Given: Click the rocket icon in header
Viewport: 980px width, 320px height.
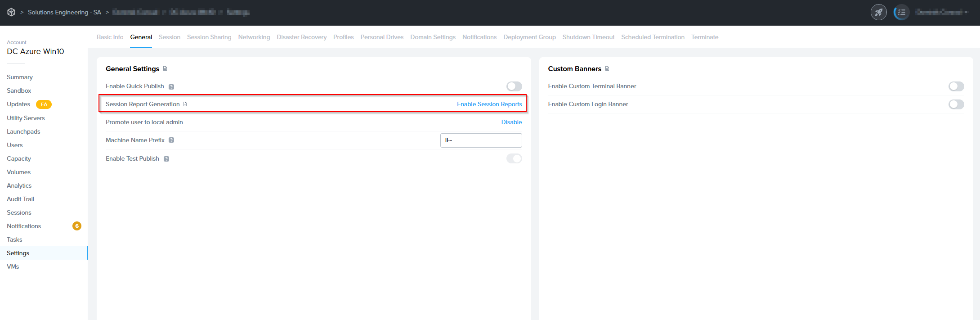Looking at the screenshot, I should pyautogui.click(x=878, y=12).
